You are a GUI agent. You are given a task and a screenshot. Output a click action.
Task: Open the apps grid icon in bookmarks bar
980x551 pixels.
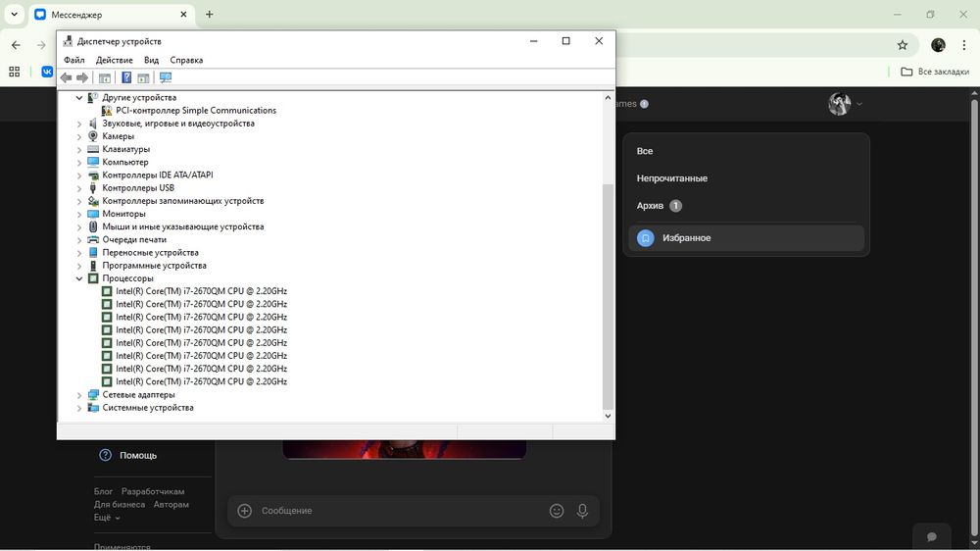tap(15, 72)
